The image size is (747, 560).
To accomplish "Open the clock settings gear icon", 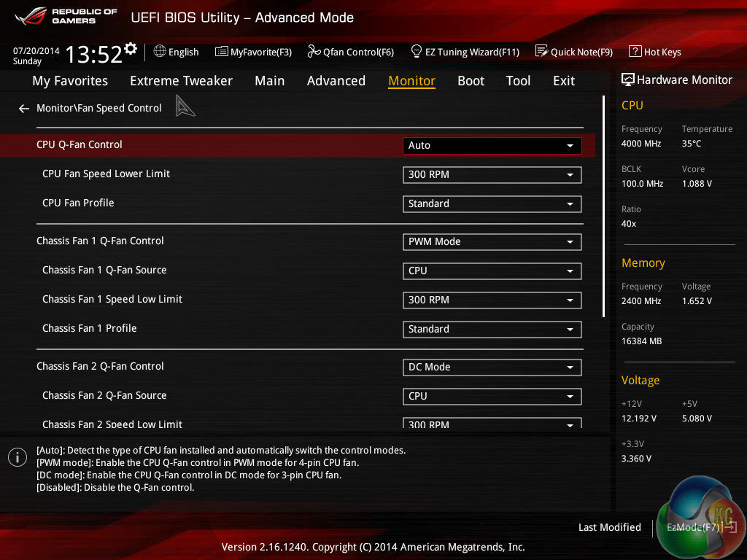I will (131, 48).
